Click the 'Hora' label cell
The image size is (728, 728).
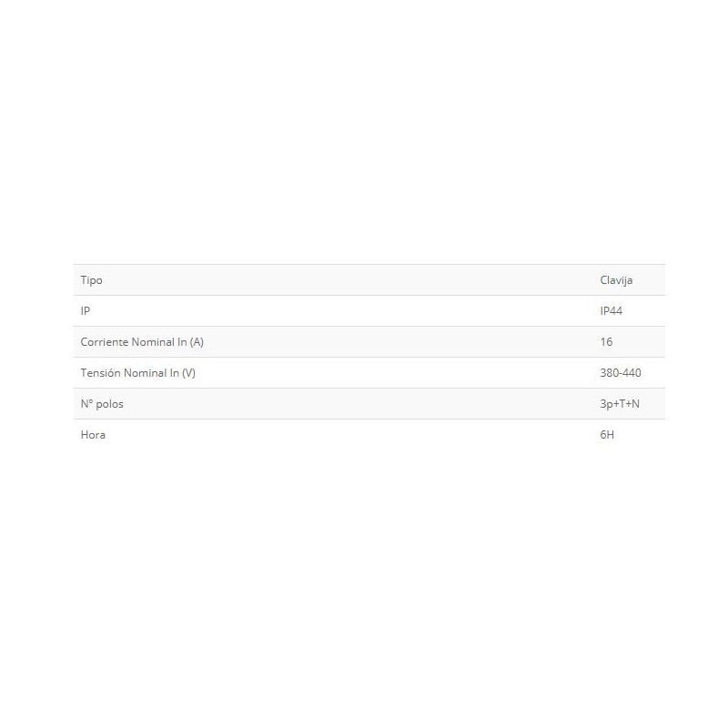tap(93, 435)
